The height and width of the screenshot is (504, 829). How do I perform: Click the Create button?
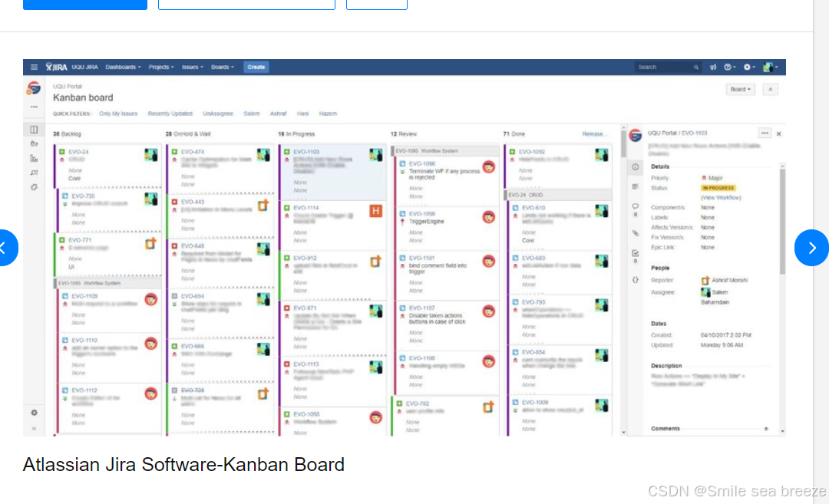tap(256, 67)
